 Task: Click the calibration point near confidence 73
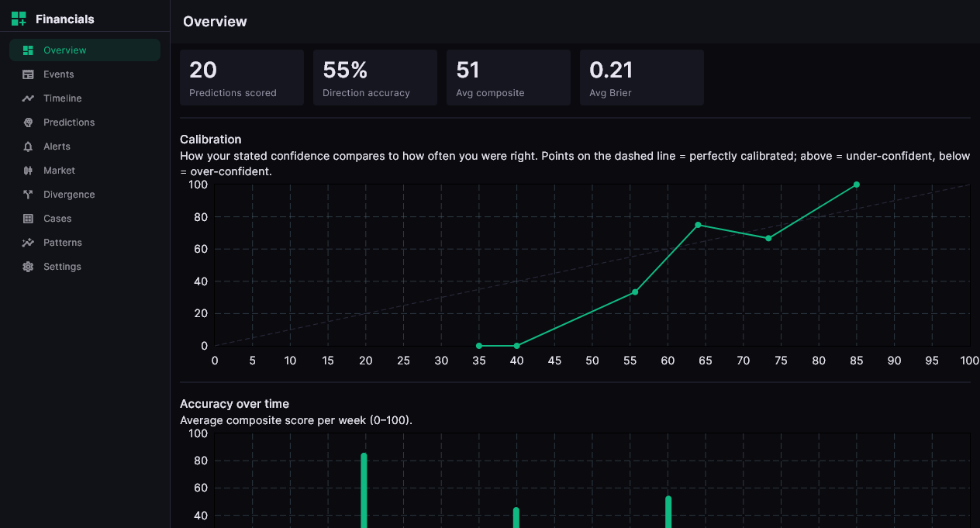(x=768, y=238)
